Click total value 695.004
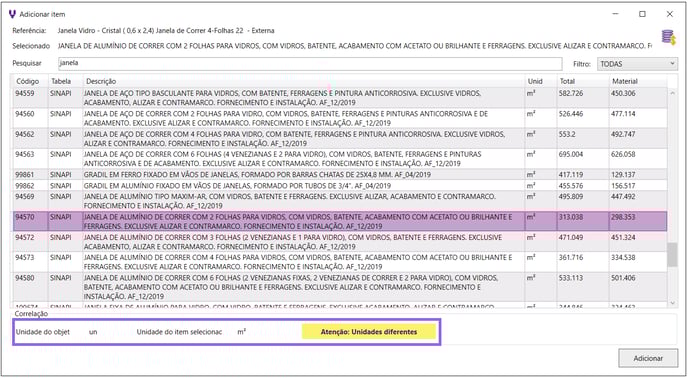 click(571, 155)
